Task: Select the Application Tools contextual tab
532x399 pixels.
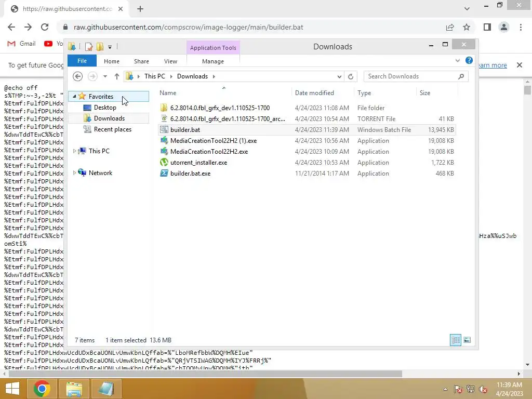Action: [212, 48]
